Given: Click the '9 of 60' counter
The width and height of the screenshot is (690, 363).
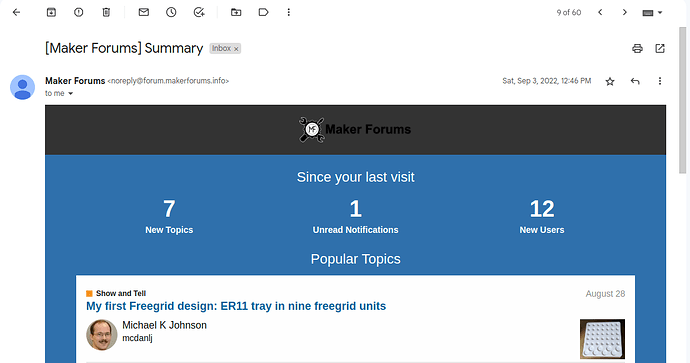Looking at the screenshot, I should (x=569, y=13).
